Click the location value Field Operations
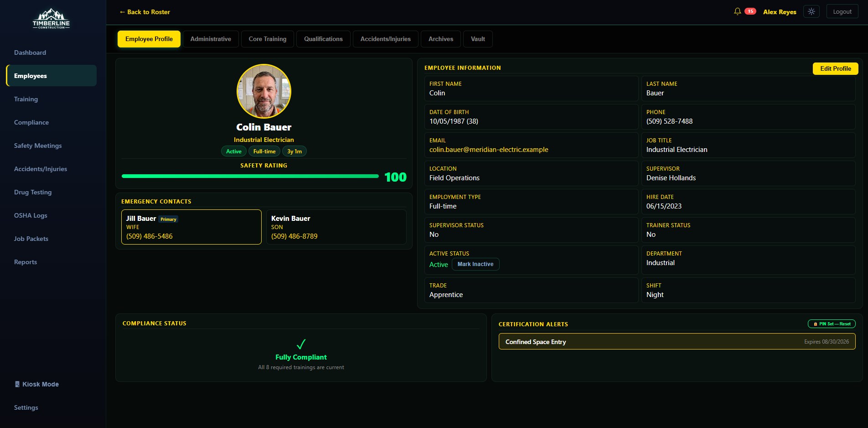Viewport: 868px width, 428px height. click(455, 178)
